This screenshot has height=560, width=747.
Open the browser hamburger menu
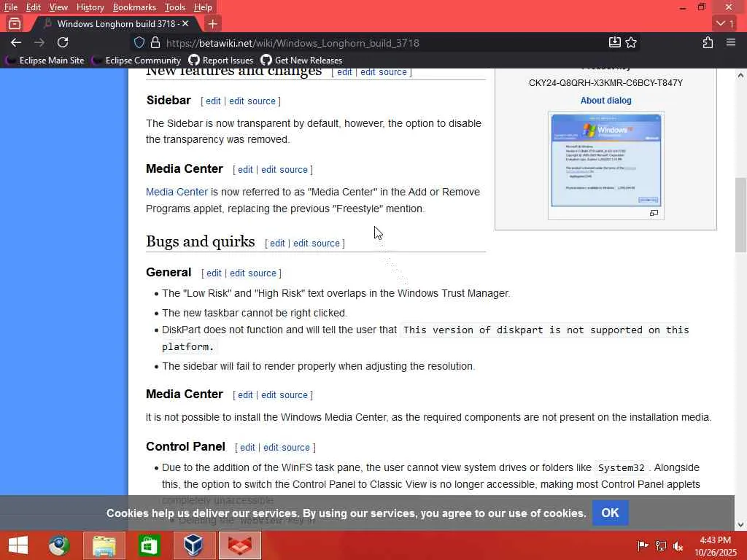tap(731, 42)
